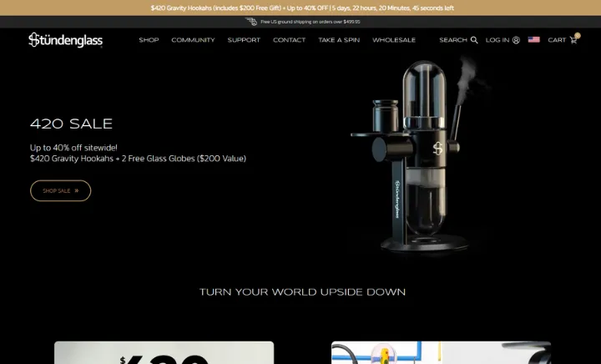601x364 pixels.
Task: Click the free US ground shipping notice
Action: 310,22
